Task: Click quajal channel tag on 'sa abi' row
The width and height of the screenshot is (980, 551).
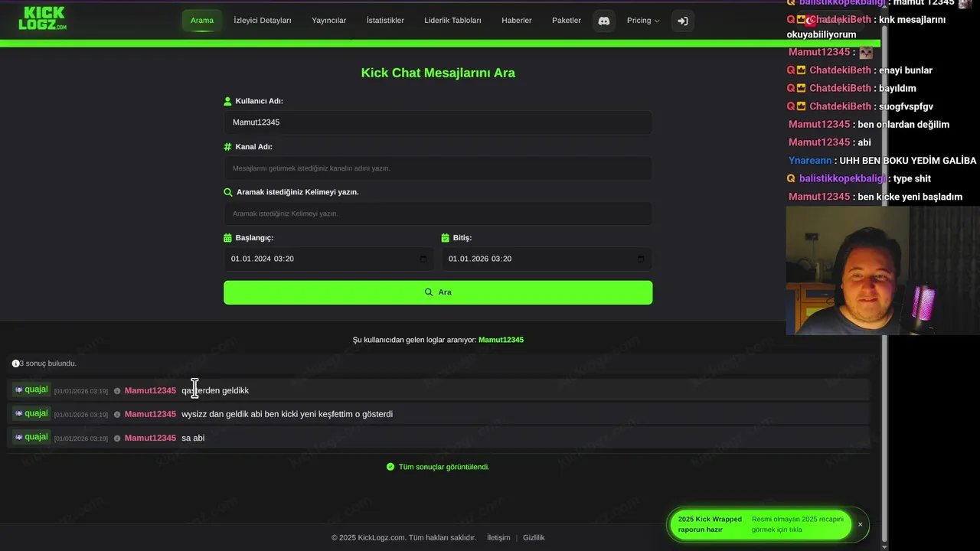Action: coord(31,437)
